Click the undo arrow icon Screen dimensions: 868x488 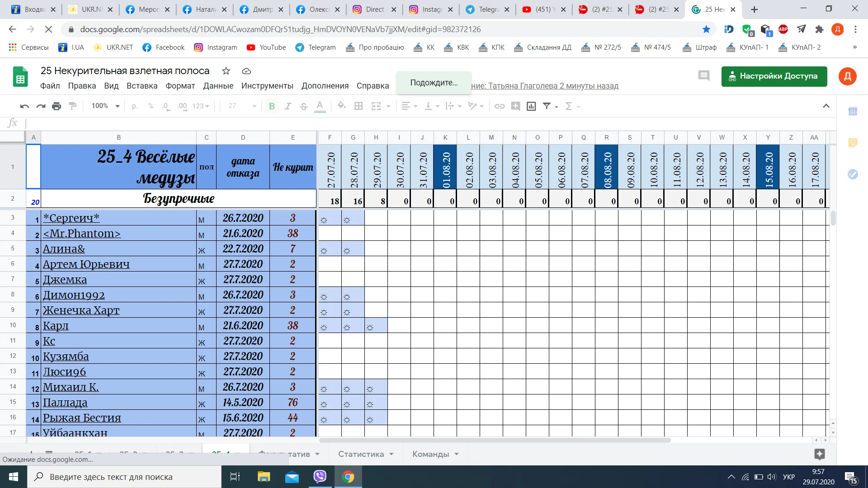pos(24,106)
